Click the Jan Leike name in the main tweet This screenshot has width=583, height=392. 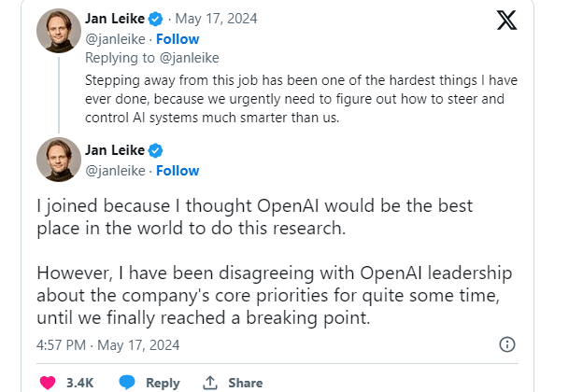click(115, 151)
